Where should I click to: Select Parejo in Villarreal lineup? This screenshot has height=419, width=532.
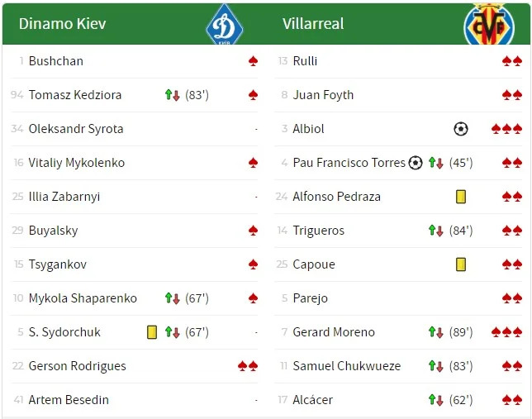pos(310,298)
